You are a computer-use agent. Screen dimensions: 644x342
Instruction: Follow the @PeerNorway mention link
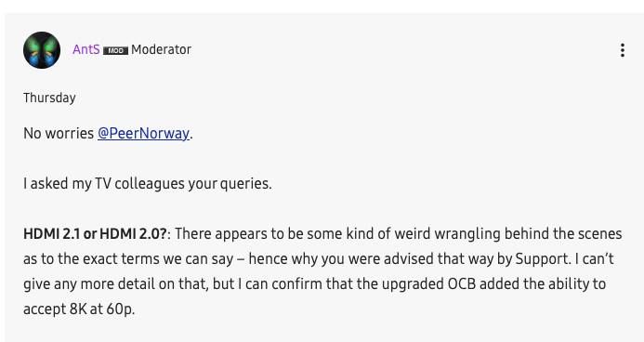coord(143,134)
